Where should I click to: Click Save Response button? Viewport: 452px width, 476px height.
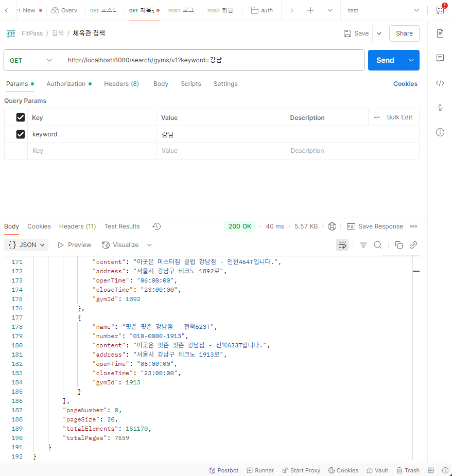375,226
